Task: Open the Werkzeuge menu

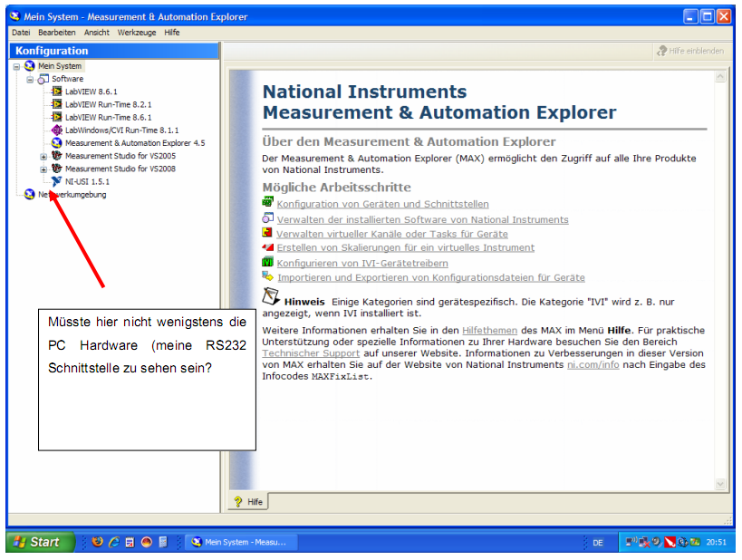Action: [137, 33]
